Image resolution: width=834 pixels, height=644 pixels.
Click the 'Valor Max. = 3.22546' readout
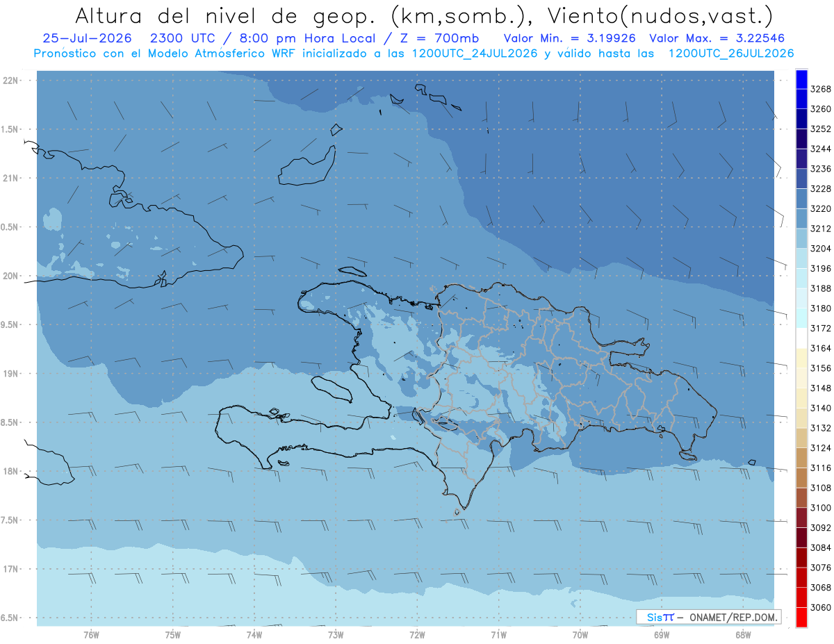click(718, 39)
